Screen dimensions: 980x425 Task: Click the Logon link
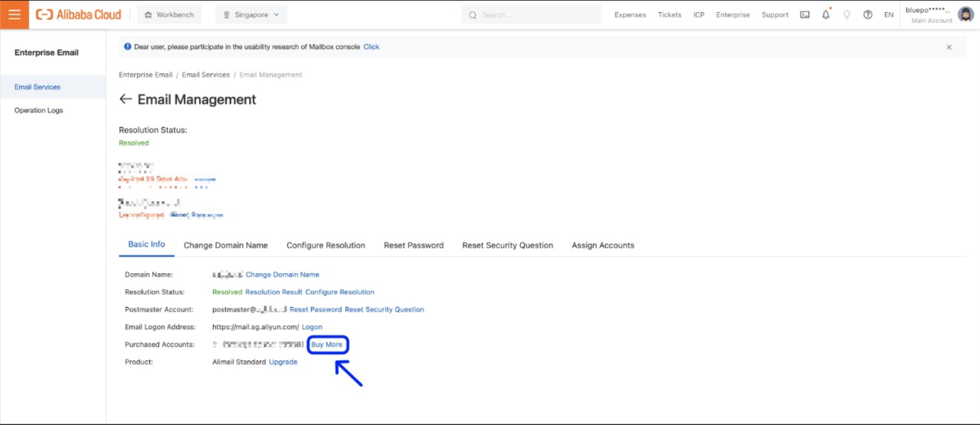tap(312, 327)
